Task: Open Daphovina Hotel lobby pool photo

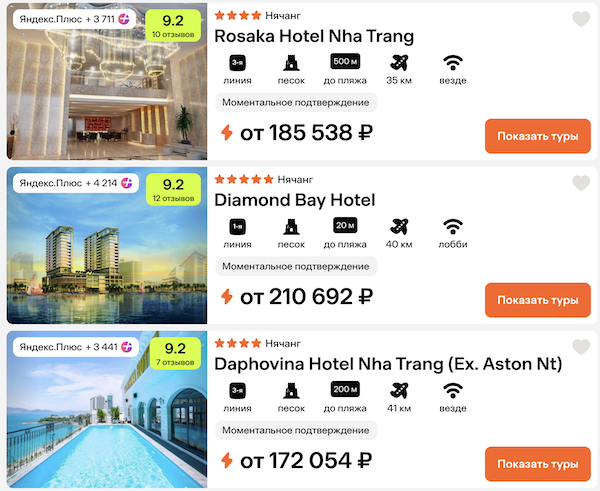Action: point(107,409)
